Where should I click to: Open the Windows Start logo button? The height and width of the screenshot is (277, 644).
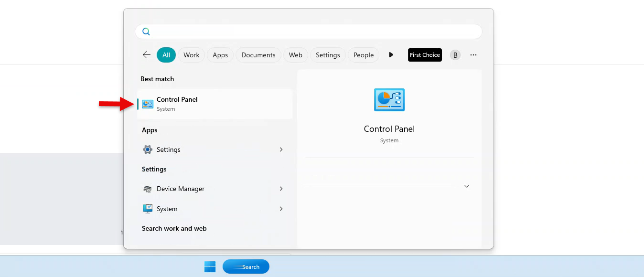coord(210,266)
